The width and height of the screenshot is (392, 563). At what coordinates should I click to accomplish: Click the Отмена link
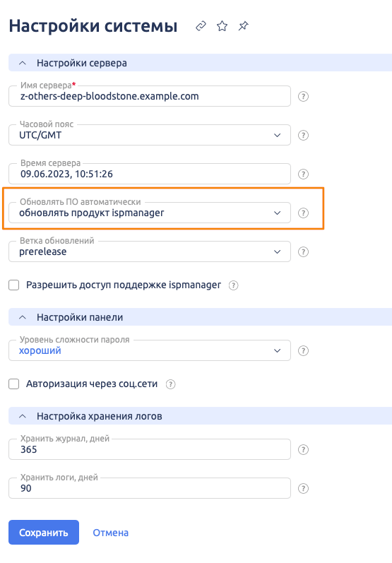pos(111,533)
